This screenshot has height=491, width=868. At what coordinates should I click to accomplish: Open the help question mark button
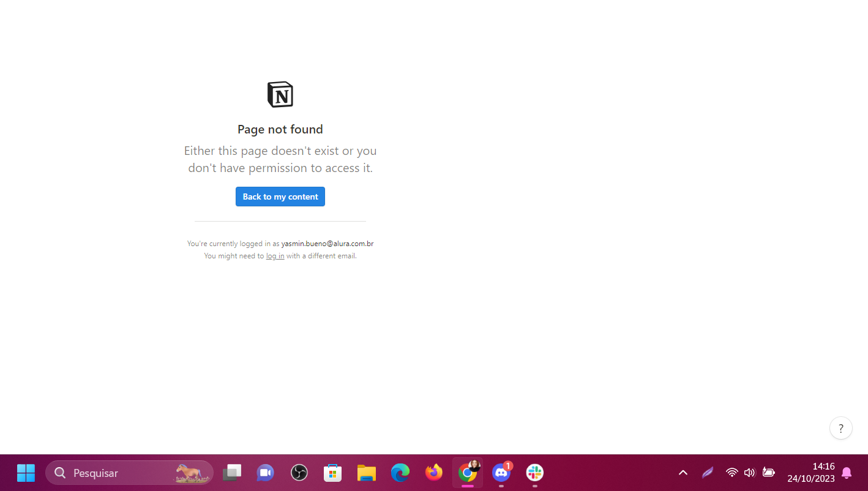841,429
